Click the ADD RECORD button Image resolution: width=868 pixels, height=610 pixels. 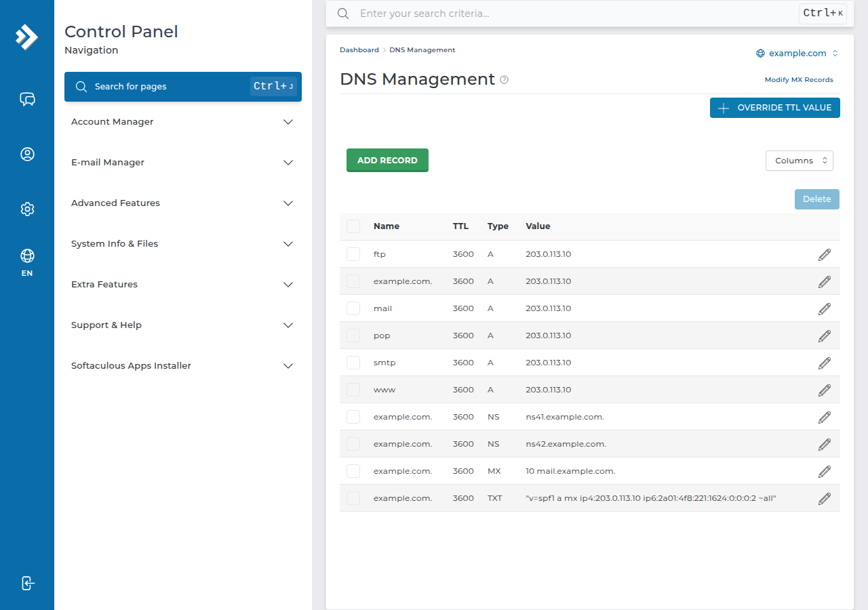(x=387, y=161)
